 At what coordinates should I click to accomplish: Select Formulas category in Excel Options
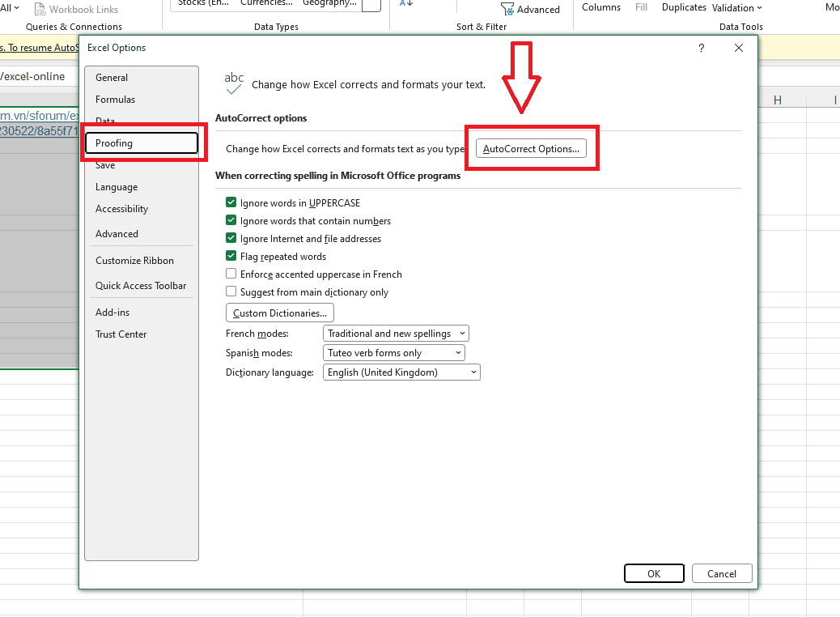[142, 100]
